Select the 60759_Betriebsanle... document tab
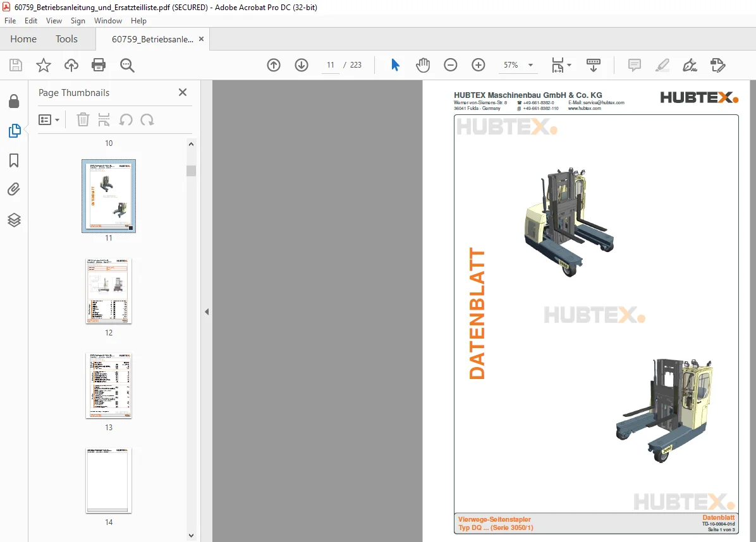 [152, 40]
